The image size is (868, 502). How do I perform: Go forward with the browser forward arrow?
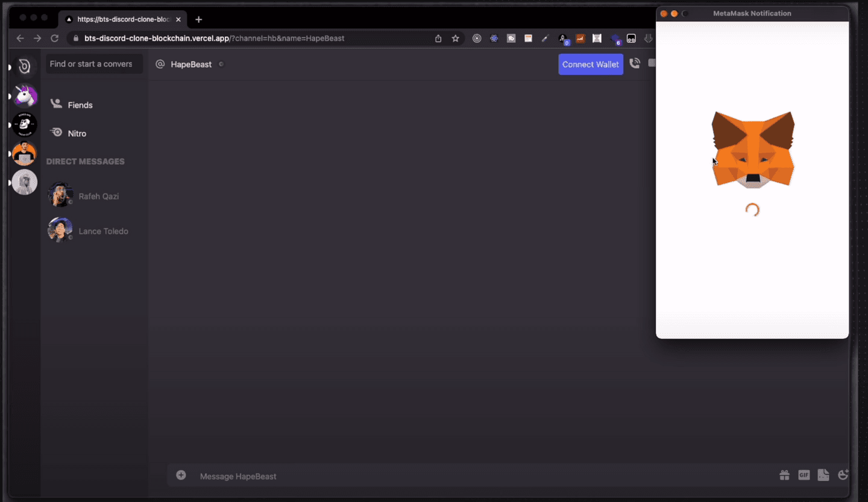37,38
